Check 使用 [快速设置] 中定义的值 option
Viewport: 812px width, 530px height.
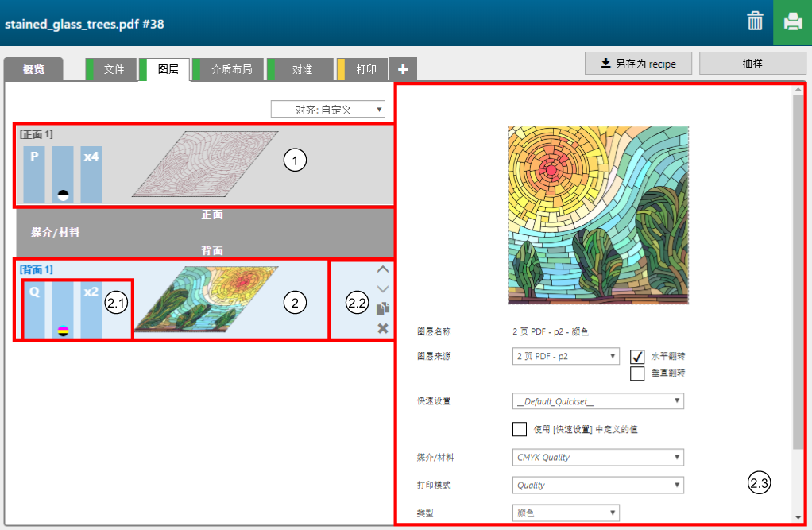[520, 429]
